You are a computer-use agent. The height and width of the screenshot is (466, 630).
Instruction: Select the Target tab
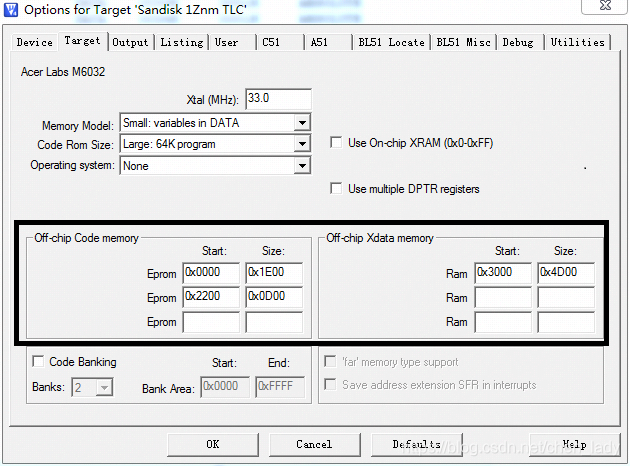(82, 41)
